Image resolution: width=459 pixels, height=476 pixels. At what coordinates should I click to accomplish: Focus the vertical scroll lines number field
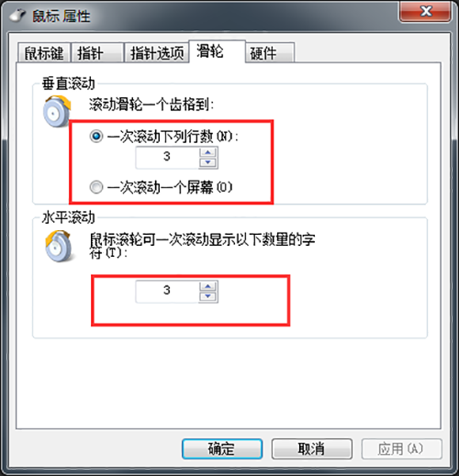click(167, 158)
